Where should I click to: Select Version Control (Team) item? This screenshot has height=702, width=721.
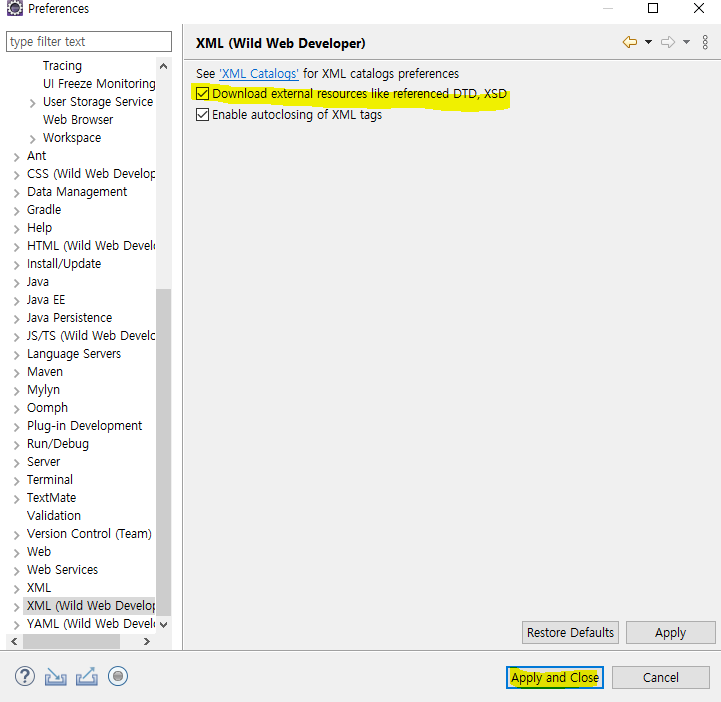pos(89,534)
